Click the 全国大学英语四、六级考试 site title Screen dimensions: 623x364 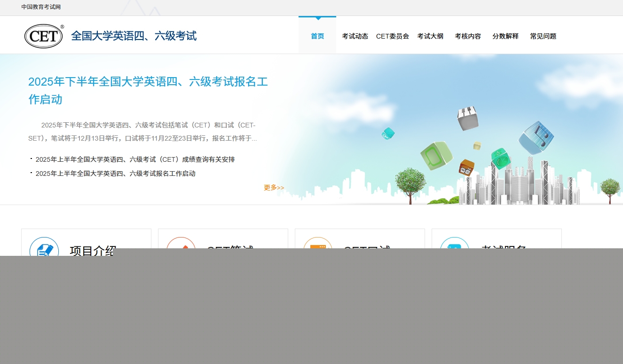click(x=134, y=36)
